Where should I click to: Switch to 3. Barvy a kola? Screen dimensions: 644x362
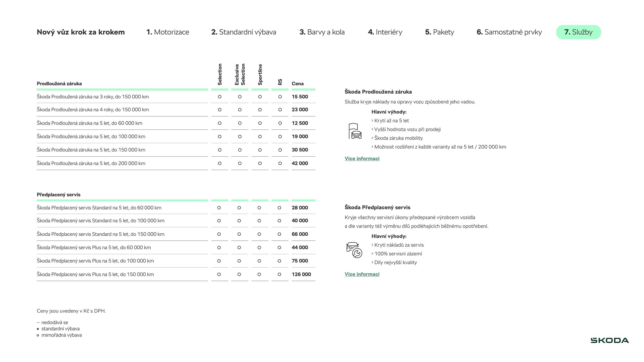coord(322,32)
